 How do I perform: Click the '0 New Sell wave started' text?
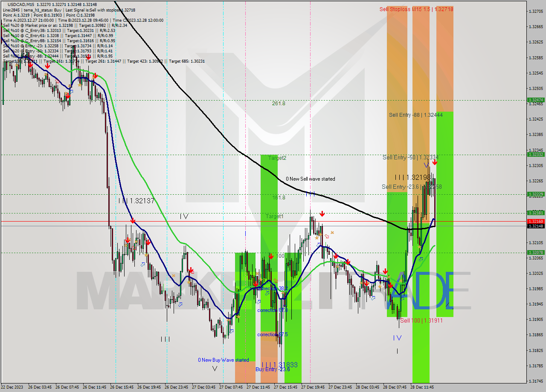point(311,179)
